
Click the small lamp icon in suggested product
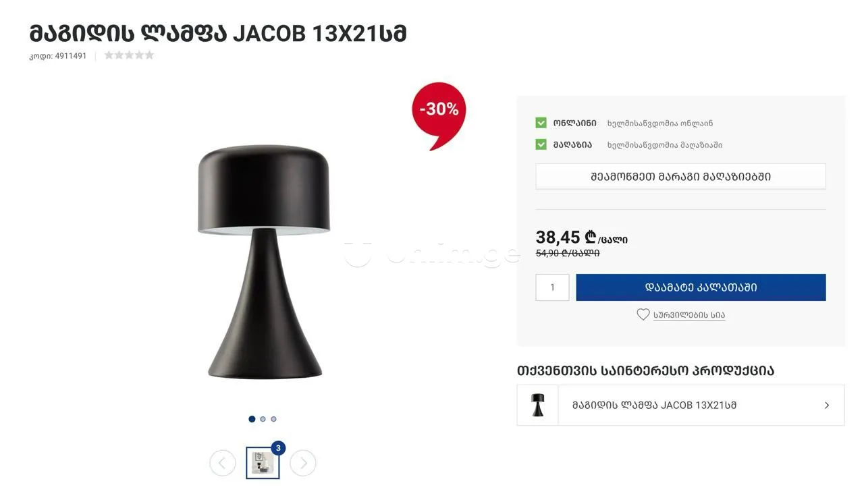537,405
